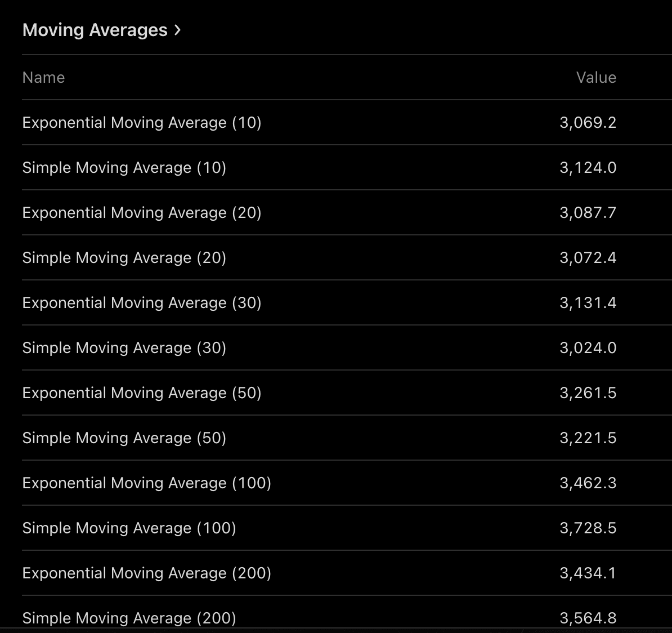Pick the Exponential Moving Average (50) label
Image resolution: width=672 pixels, height=633 pixels.
pos(142,393)
